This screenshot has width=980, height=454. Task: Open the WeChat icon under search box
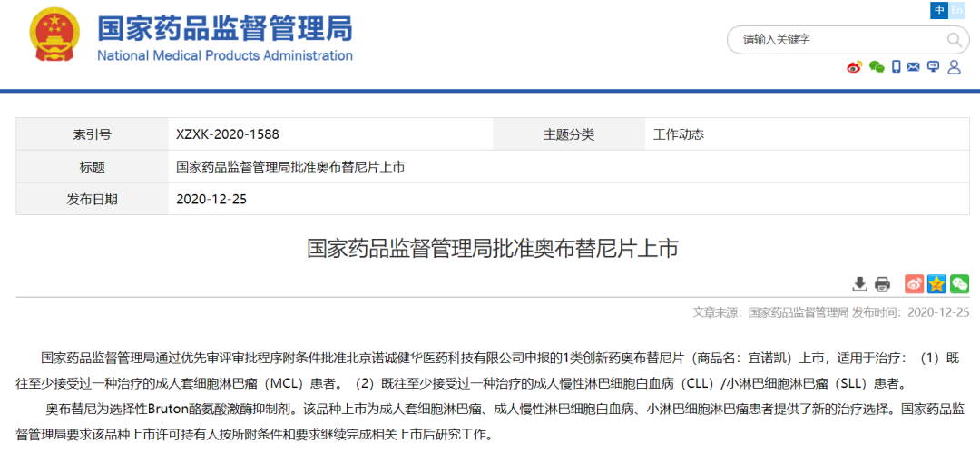(877, 66)
